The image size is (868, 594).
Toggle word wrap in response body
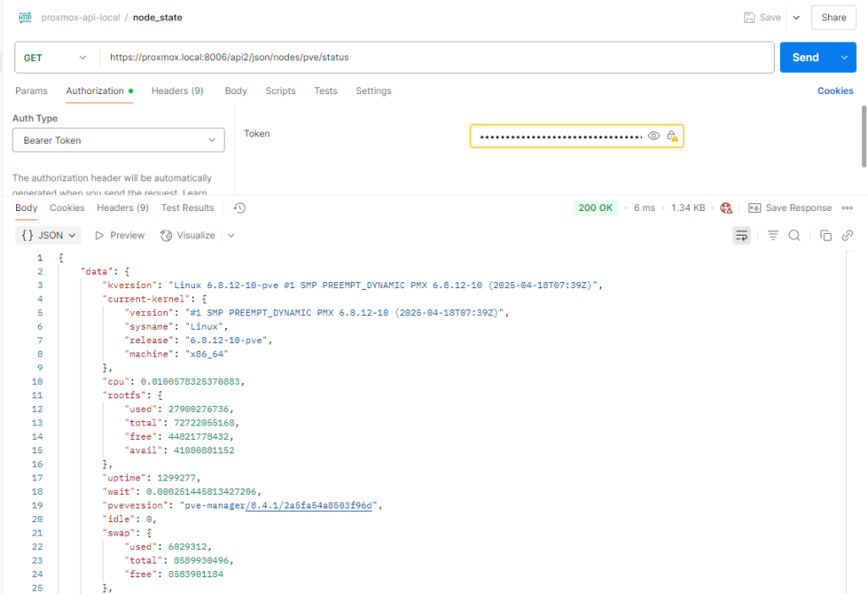[x=742, y=236]
